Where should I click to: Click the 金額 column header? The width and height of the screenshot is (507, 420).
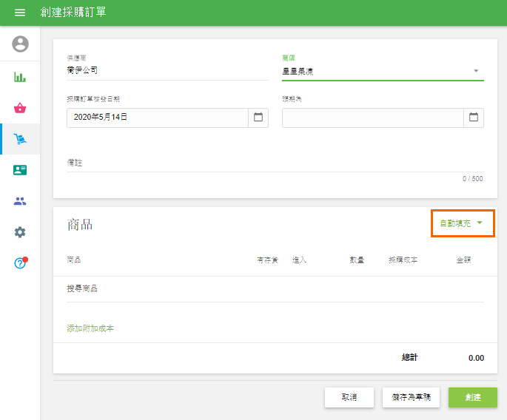(463, 260)
